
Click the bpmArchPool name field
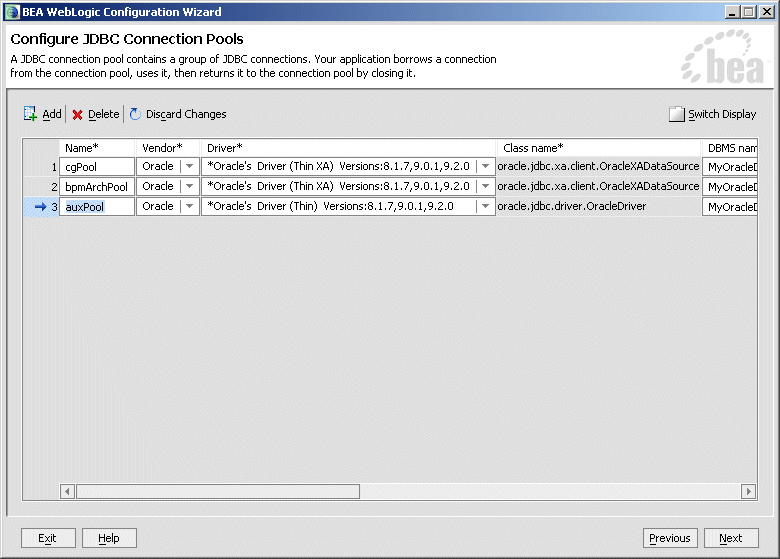pos(97,186)
